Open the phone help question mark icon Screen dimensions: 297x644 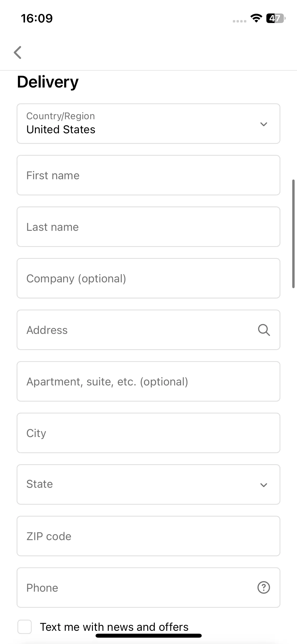(263, 587)
